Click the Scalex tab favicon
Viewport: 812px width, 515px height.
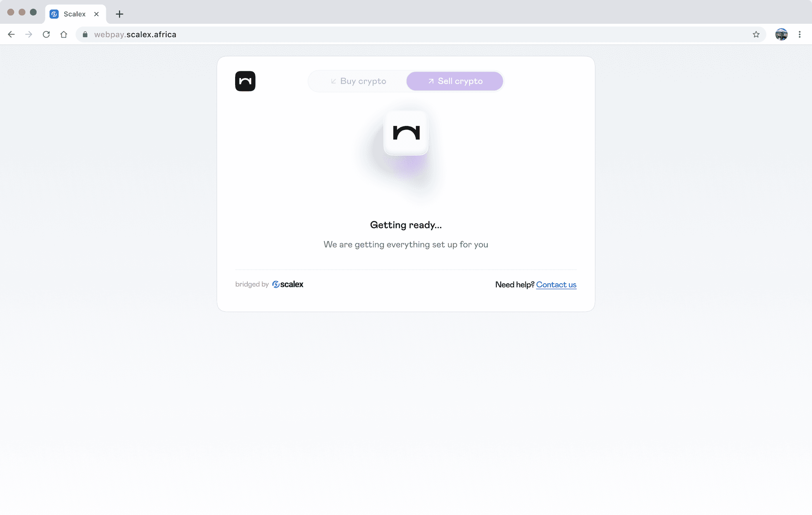coord(54,14)
